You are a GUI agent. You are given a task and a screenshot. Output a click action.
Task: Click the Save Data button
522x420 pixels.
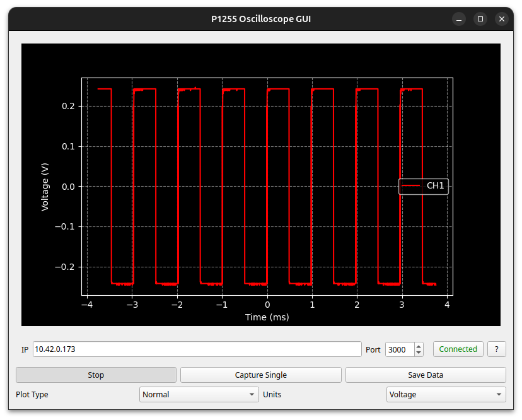pyautogui.click(x=426, y=375)
